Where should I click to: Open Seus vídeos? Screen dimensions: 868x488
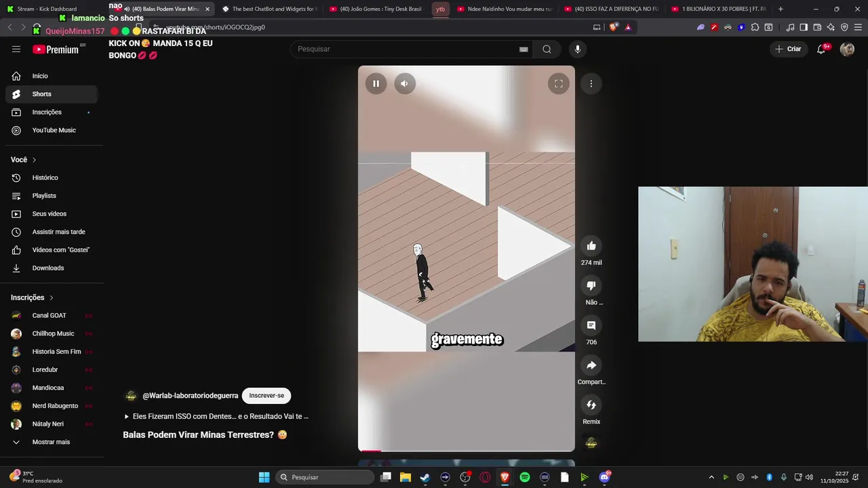pyautogui.click(x=52, y=214)
